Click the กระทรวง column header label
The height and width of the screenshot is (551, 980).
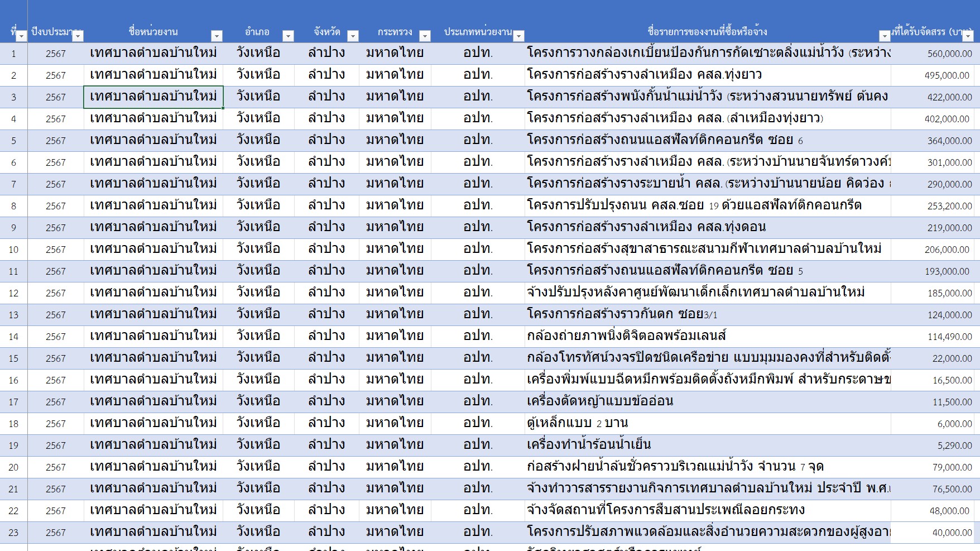pos(395,32)
